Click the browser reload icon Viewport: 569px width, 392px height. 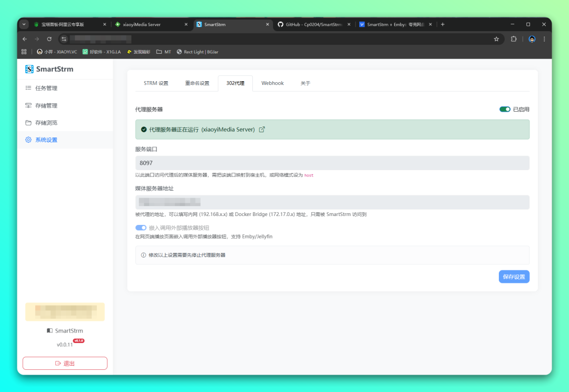[50, 39]
